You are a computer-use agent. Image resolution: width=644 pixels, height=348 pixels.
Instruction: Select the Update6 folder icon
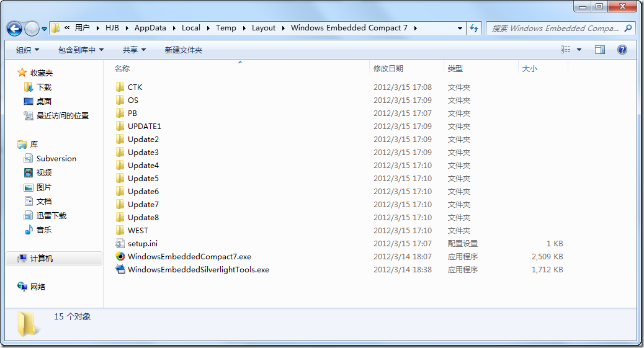click(120, 192)
